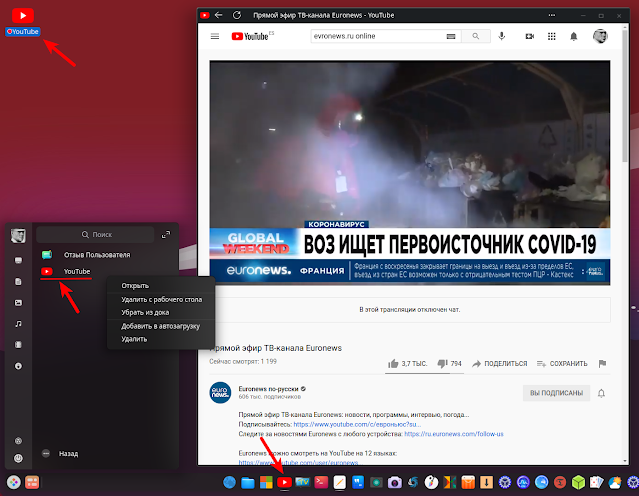639x496 pixels.
Task: Open the purple camera screenshot icon in dock
Action: point(394,483)
